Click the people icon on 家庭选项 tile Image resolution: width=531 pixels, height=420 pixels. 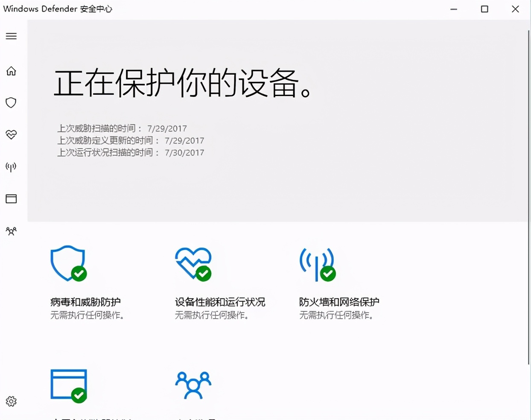coord(193,385)
